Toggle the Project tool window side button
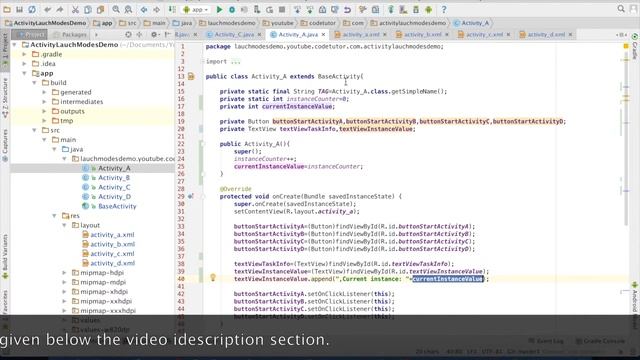640x360 pixels. tap(5, 49)
